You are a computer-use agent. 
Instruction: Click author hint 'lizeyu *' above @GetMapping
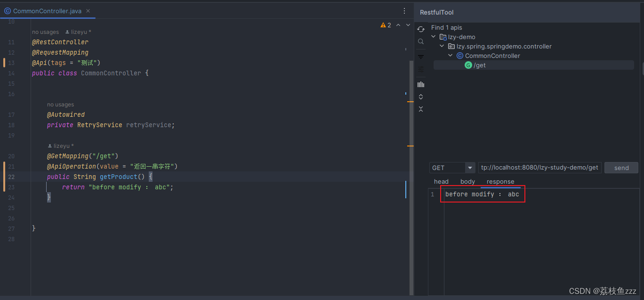pyautogui.click(x=61, y=146)
